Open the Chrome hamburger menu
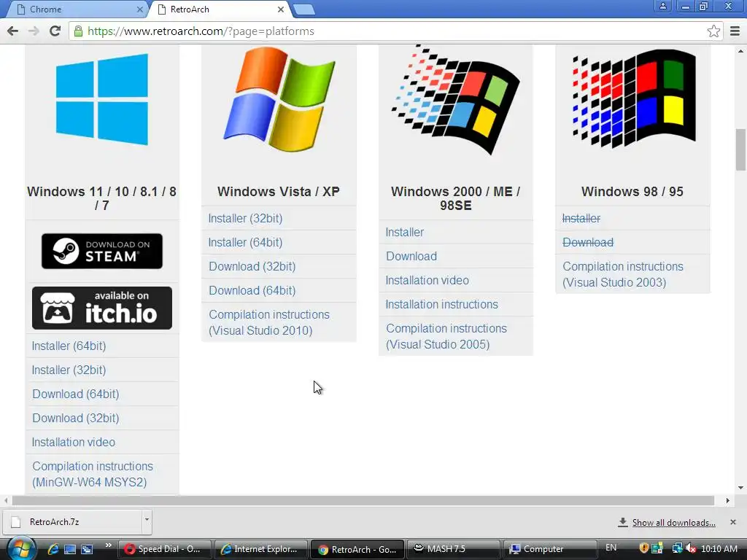The image size is (747, 560). coord(735,31)
